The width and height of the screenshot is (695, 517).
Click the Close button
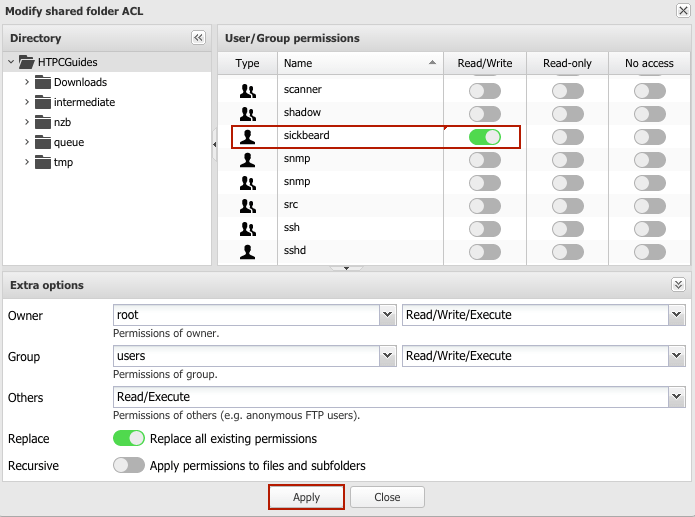387,497
